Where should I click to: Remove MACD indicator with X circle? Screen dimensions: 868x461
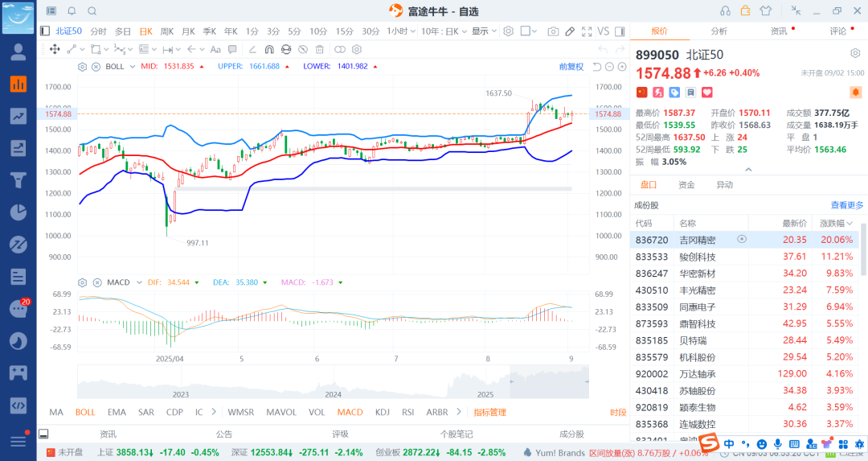click(x=97, y=282)
